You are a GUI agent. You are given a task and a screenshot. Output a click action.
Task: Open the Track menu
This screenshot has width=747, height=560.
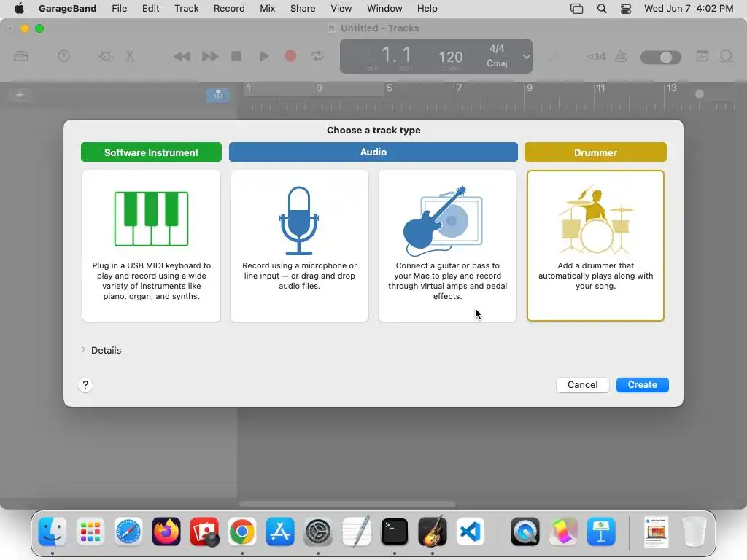(x=186, y=9)
